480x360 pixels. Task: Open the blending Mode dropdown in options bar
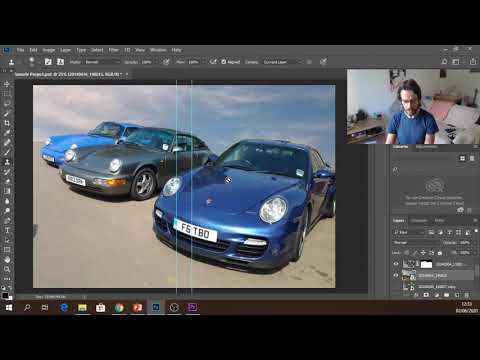pyautogui.click(x=102, y=62)
